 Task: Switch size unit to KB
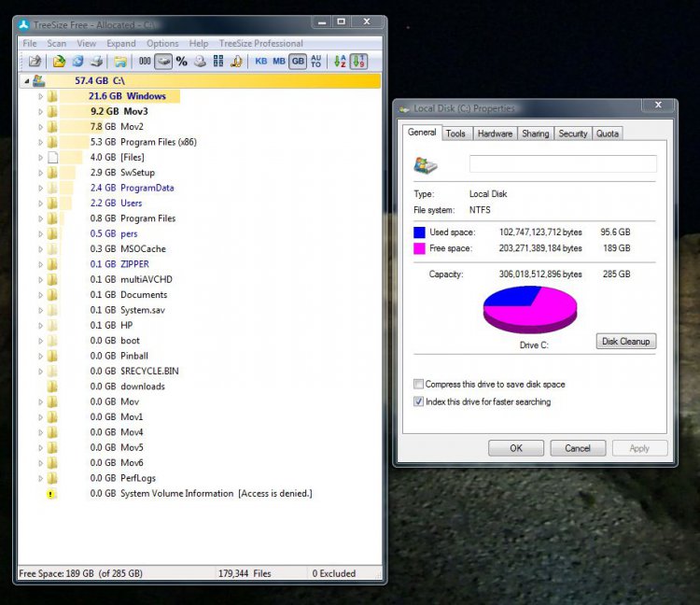point(261,62)
